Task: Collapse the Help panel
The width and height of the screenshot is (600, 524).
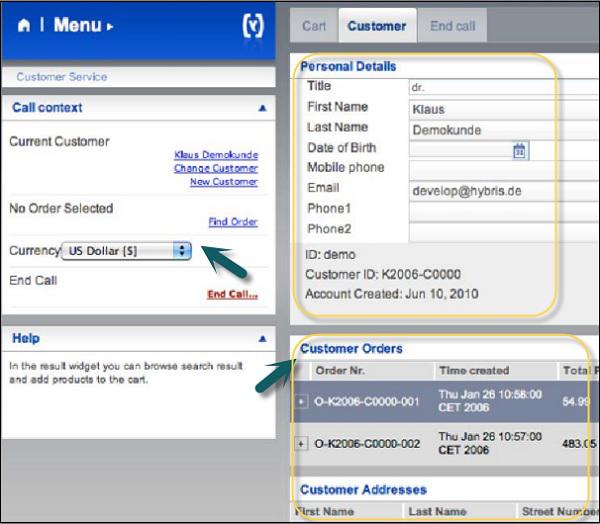Action: pos(262,339)
